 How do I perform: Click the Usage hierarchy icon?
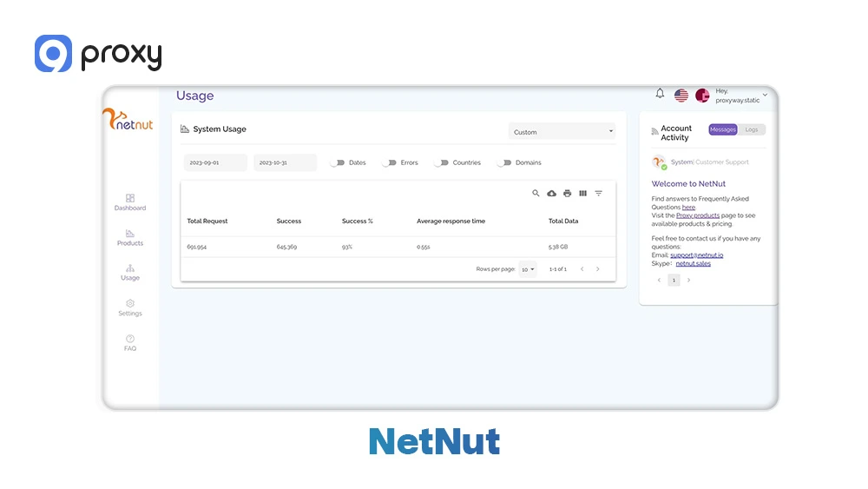point(130,268)
